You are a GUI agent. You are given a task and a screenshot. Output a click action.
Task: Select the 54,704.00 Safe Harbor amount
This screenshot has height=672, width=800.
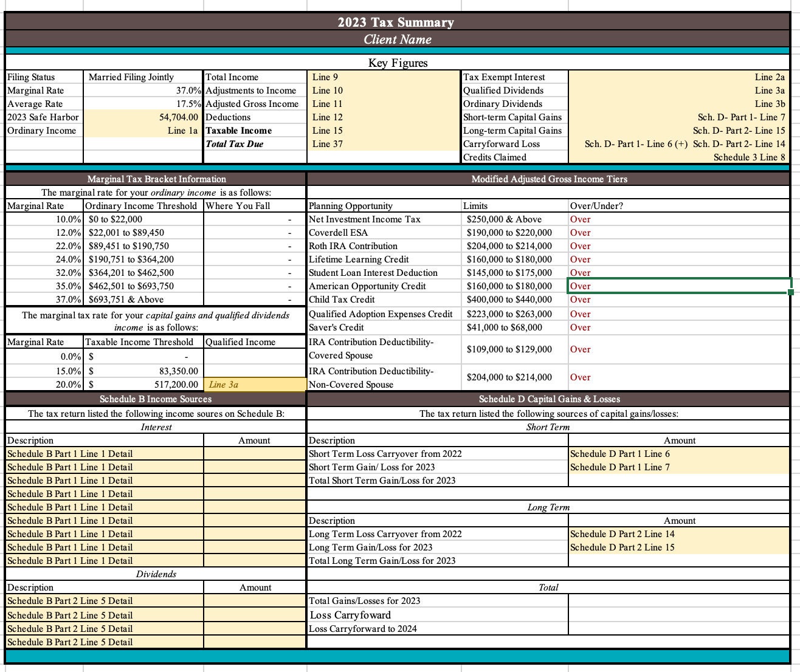(143, 117)
